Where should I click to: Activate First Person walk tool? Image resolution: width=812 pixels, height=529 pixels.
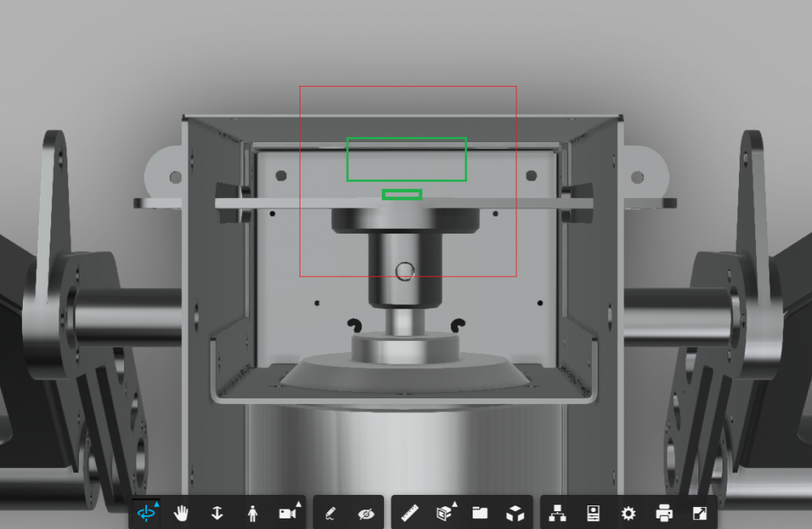(253, 513)
